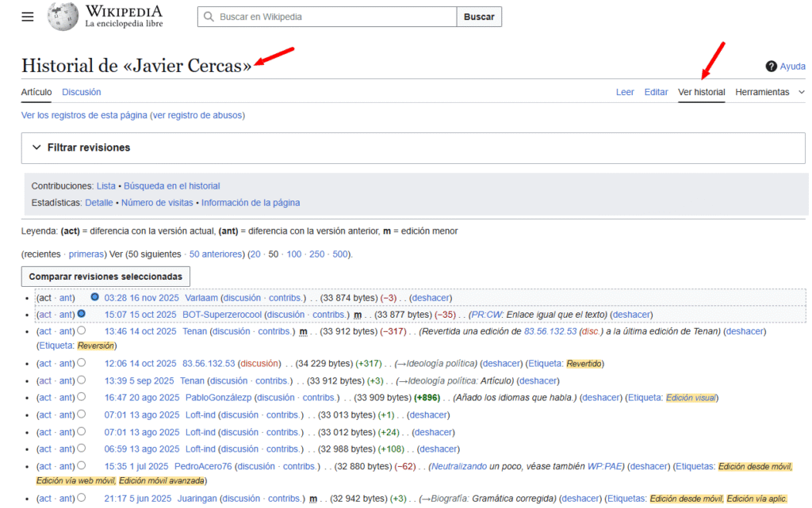The height and width of the screenshot is (508, 812).
Task: Open Búsqueda en el historial link
Action: coord(171,186)
